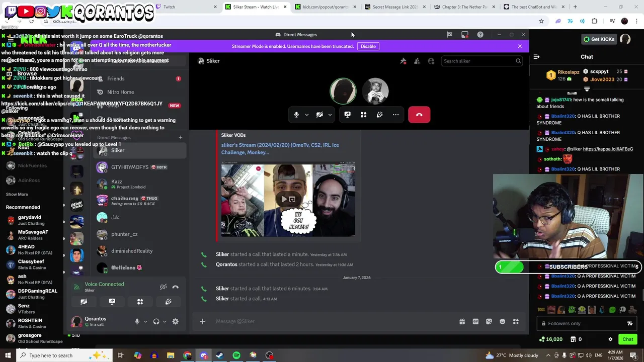The width and height of the screenshot is (644, 362).
Task: Open the sliker's Stream VOD link
Action: (x=280, y=148)
